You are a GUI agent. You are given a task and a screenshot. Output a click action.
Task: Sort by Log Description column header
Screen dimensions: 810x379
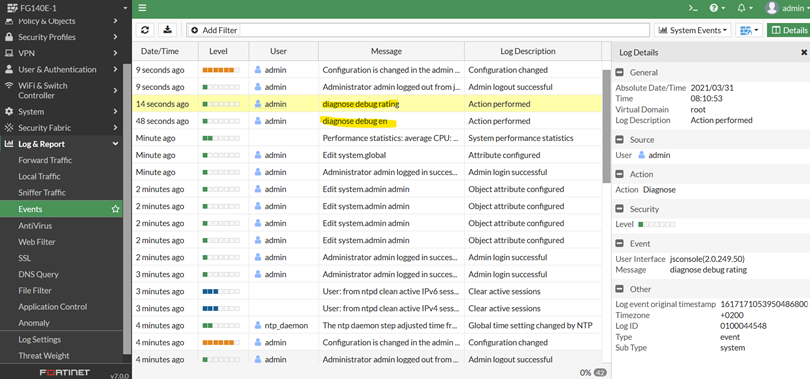point(533,51)
